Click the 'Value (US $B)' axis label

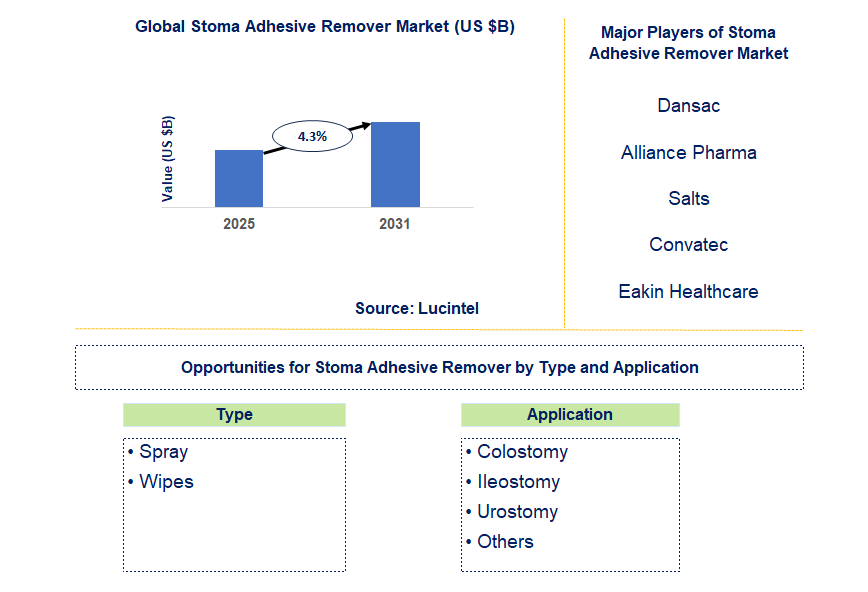[x=167, y=159]
